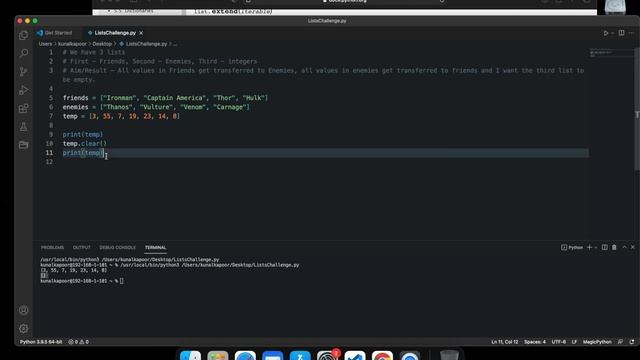Viewport: 640px width, 360px height.
Task: Open the launch profile dropdown beside plus
Action: coord(596,247)
